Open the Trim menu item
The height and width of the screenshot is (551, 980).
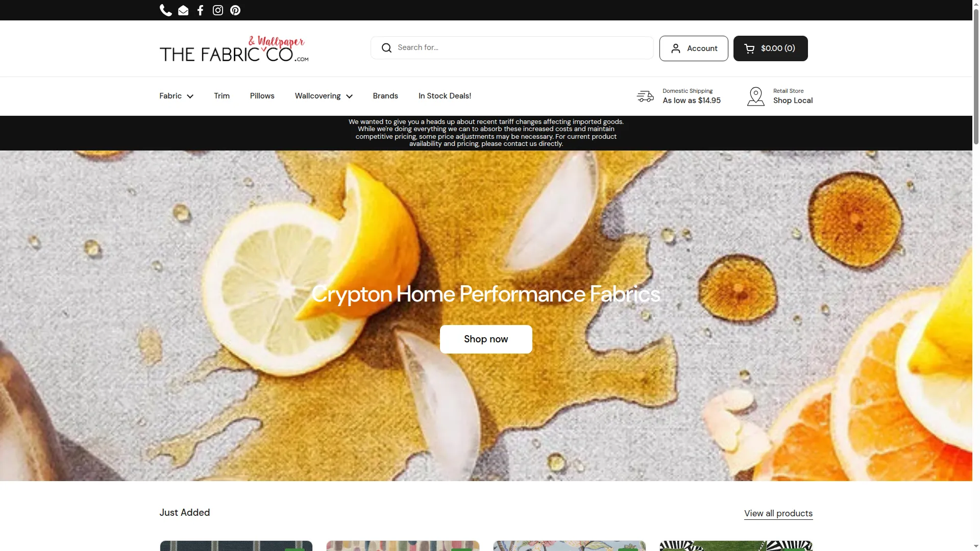(x=222, y=96)
